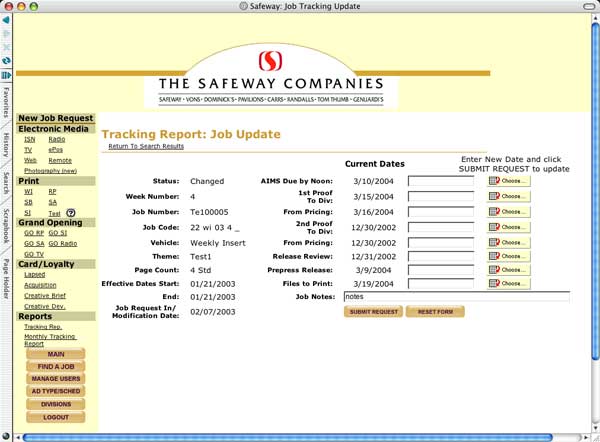Click the browser Stop icon
Screen dimensions: 600x442
click(6, 47)
